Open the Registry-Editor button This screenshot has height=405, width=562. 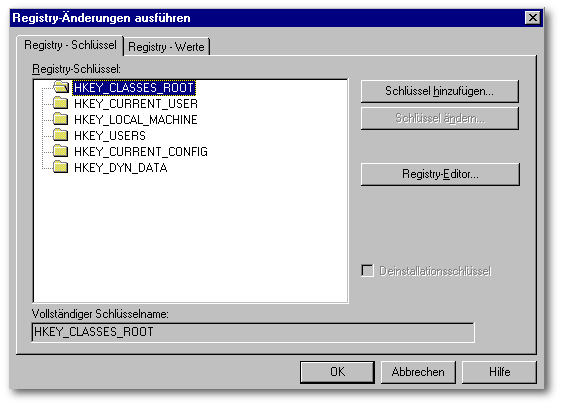pos(440,174)
